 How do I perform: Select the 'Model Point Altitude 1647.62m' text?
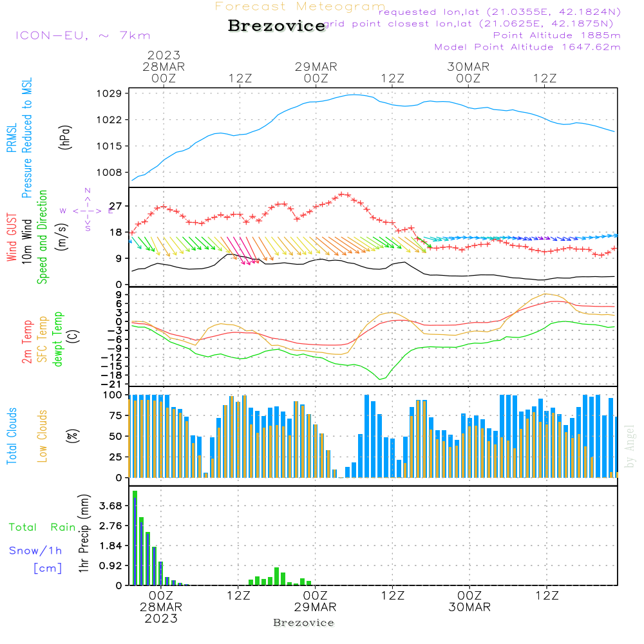tap(527, 47)
